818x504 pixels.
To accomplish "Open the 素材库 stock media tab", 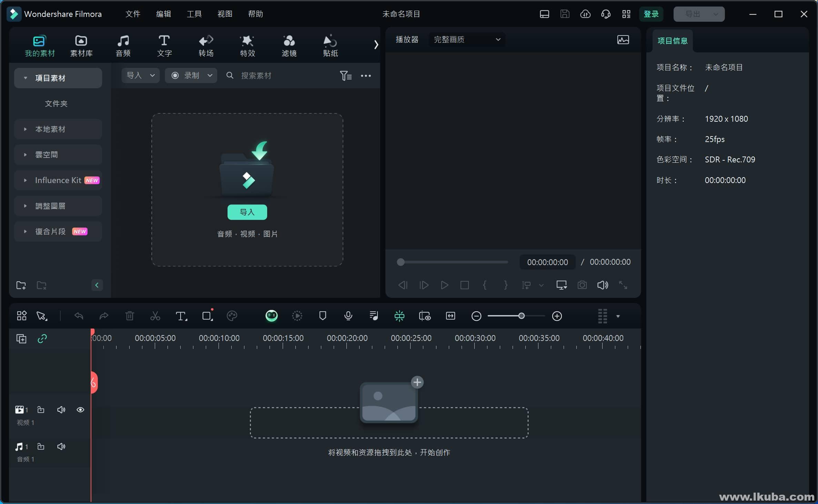I will tap(81, 46).
